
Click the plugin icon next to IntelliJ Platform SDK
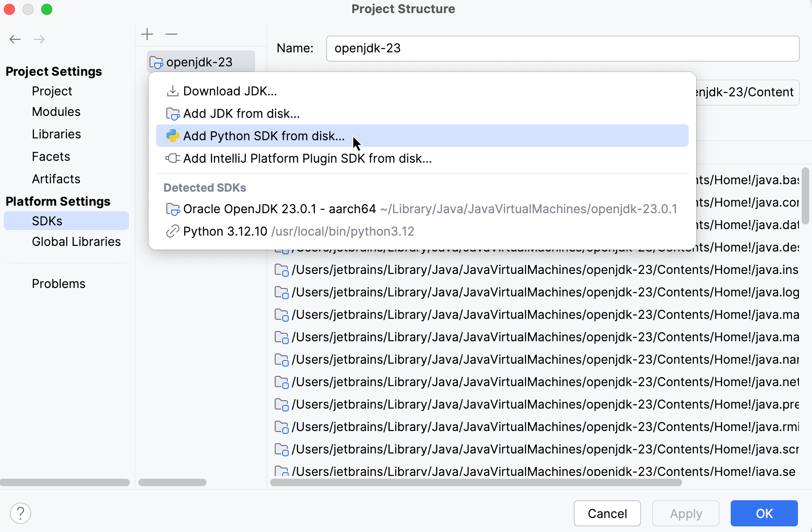(173, 158)
